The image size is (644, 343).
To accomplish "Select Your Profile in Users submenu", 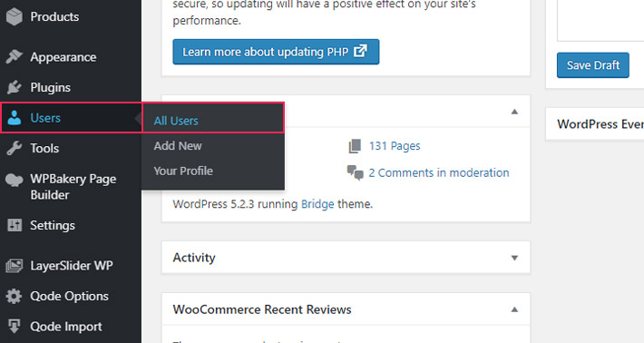I will 183,171.
